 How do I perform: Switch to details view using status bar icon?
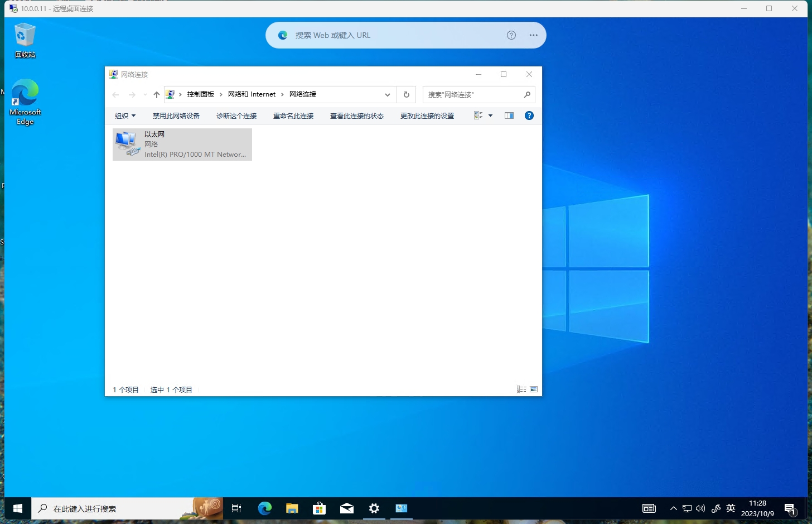521,389
